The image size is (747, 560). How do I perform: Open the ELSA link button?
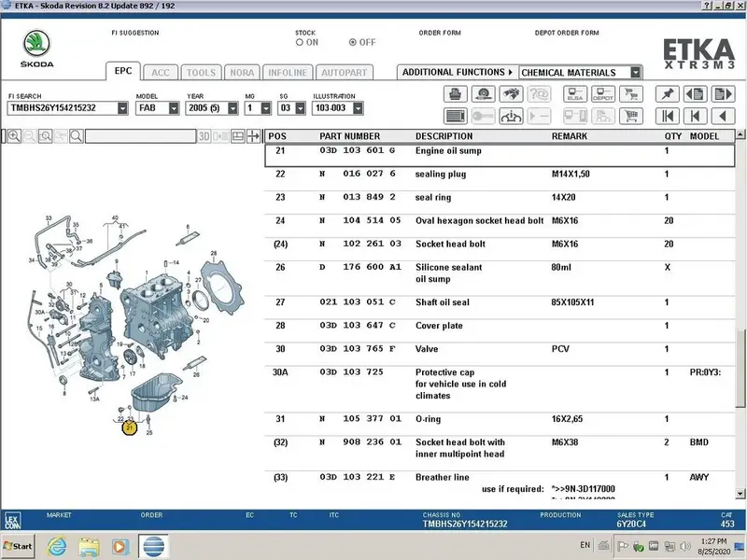(575, 94)
